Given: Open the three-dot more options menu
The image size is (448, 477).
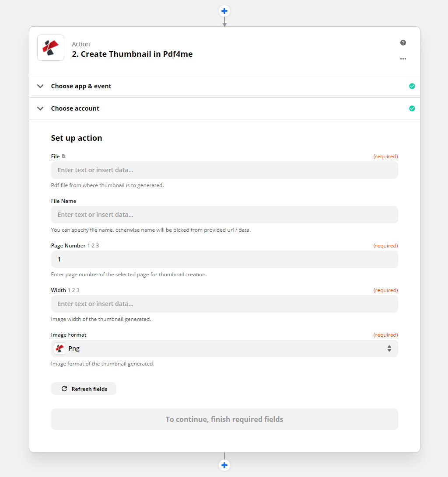Looking at the screenshot, I should pyautogui.click(x=403, y=59).
